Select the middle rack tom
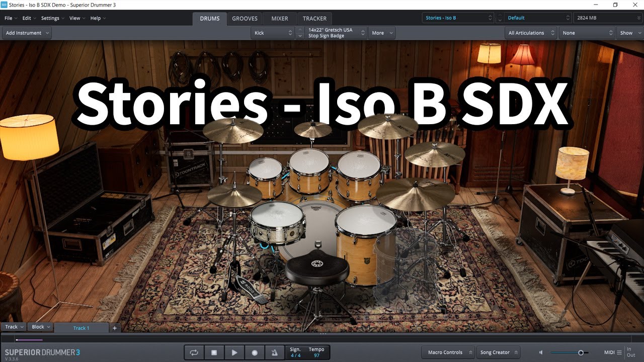Screen dimensions: 644x362 pyautogui.click(x=309, y=170)
